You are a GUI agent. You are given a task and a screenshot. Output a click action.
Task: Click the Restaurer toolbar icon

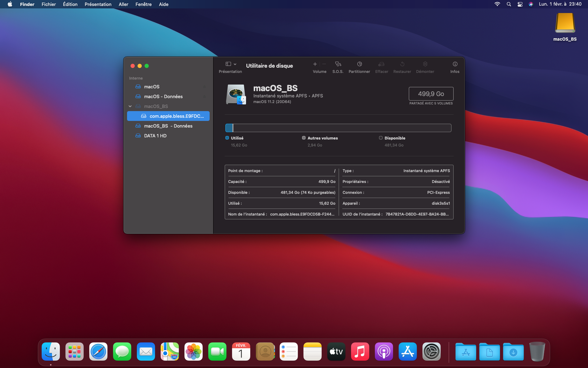(402, 64)
